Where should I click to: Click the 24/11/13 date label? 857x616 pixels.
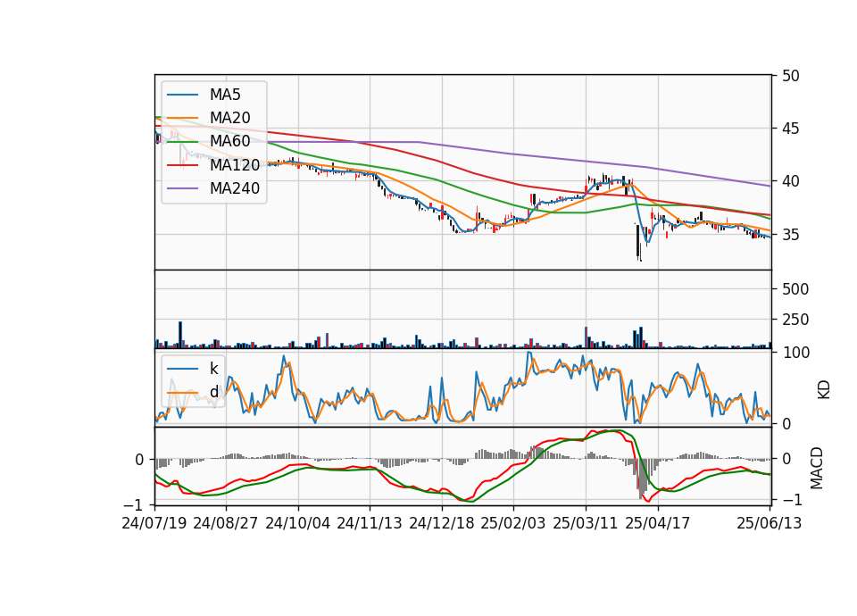pos(370,523)
